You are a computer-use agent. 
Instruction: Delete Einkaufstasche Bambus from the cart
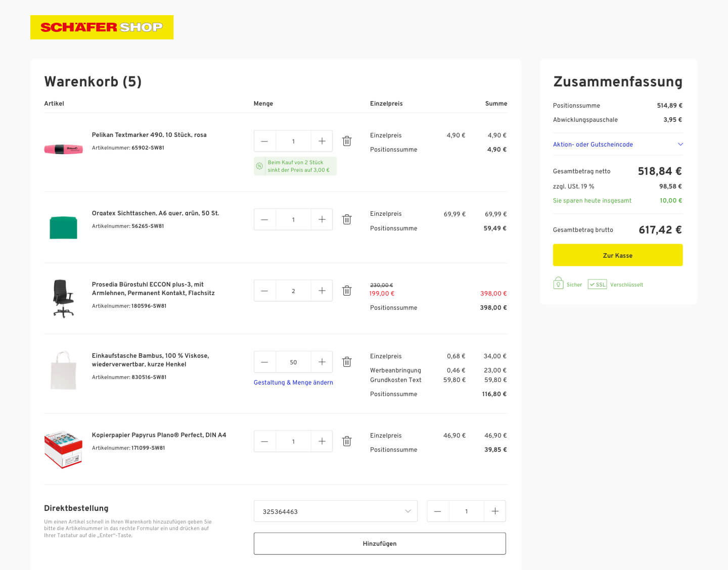(347, 362)
